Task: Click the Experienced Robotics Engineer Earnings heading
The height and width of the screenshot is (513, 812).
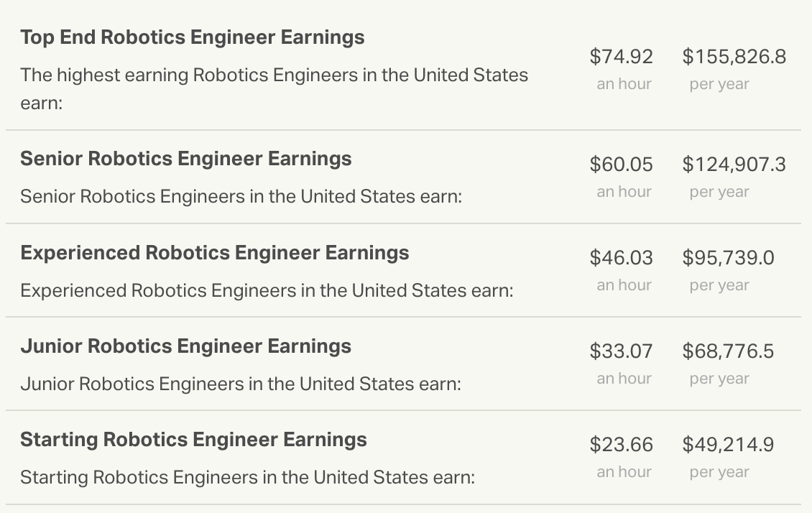Action: point(214,253)
